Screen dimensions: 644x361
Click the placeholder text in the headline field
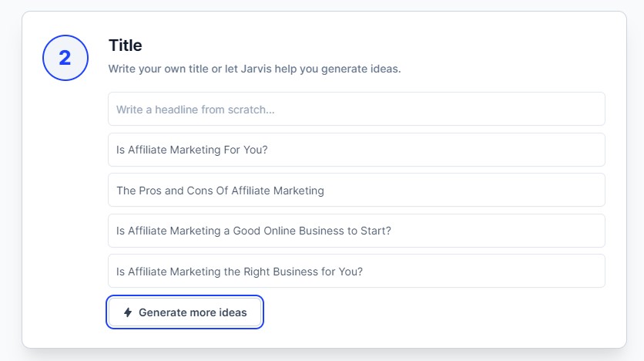click(196, 110)
